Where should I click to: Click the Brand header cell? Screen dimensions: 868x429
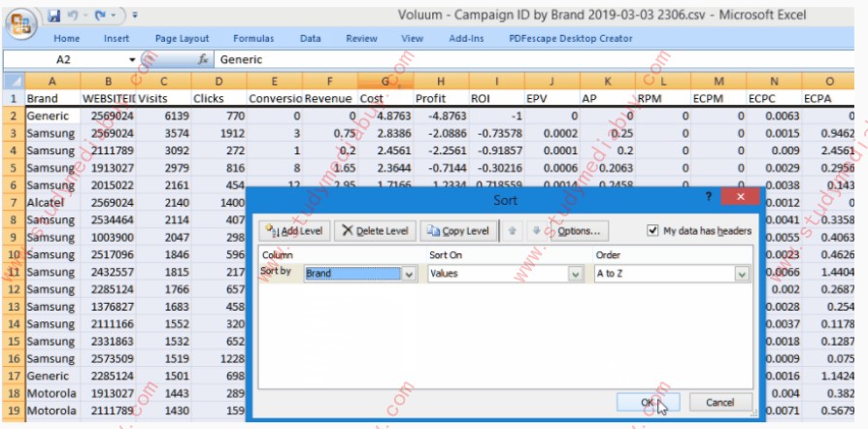[52, 99]
